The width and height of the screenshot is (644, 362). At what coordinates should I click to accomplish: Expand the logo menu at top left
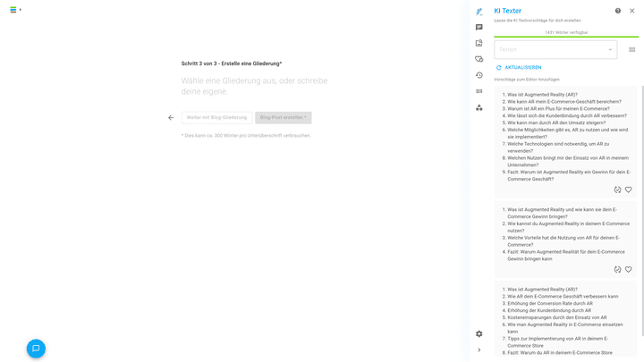[x=15, y=10]
